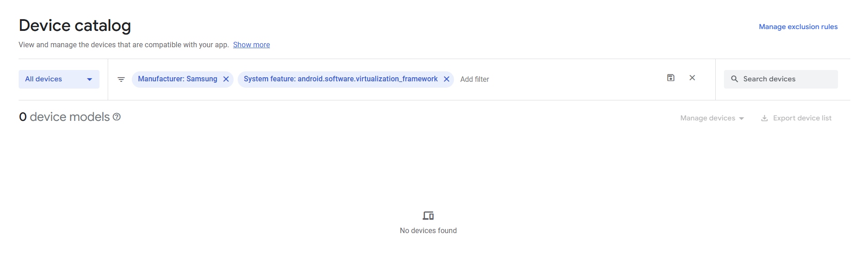Click the magnifier icon in search box
Image resolution: width=868 pixels, height=259 pixels.
click(x=734, y=79)
